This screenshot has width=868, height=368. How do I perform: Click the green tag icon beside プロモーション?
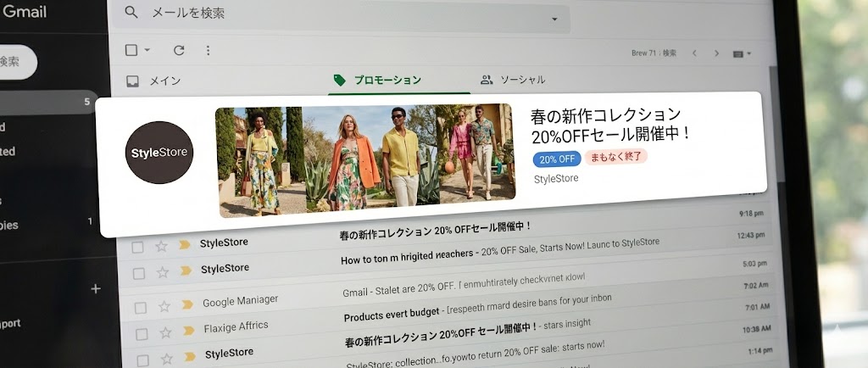tap(339, 81)
